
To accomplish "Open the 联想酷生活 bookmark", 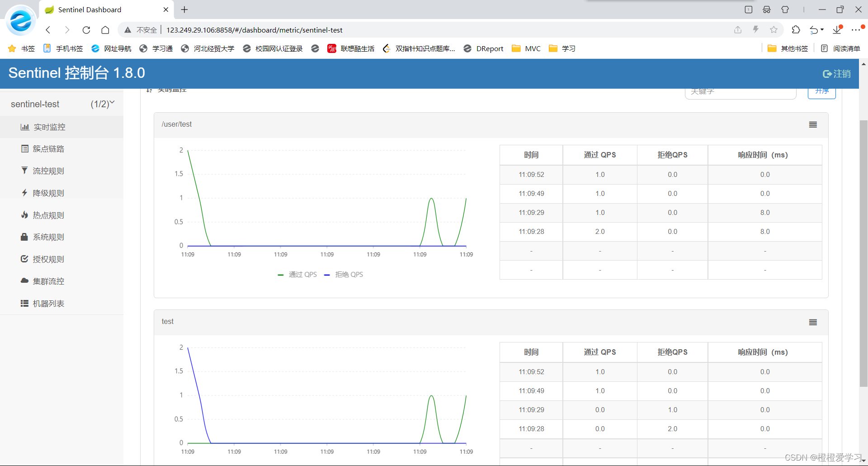I will 351,48.
